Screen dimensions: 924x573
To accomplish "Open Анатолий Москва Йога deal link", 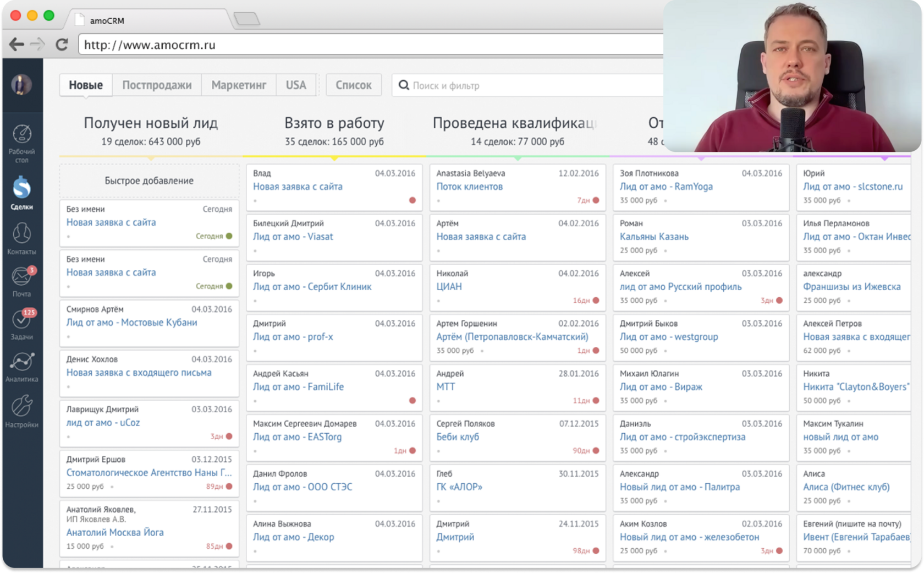I will [115, 532].
